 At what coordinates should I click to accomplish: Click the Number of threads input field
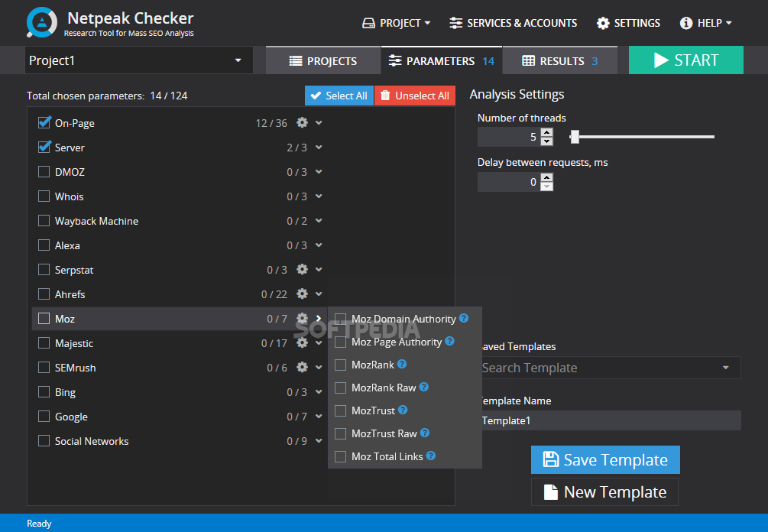pos(509,137)
